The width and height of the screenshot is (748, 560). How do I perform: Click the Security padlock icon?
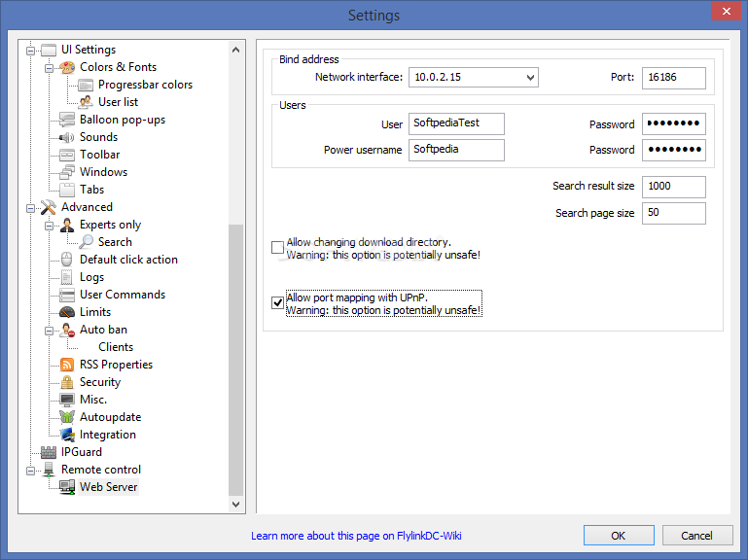point(67,382)
